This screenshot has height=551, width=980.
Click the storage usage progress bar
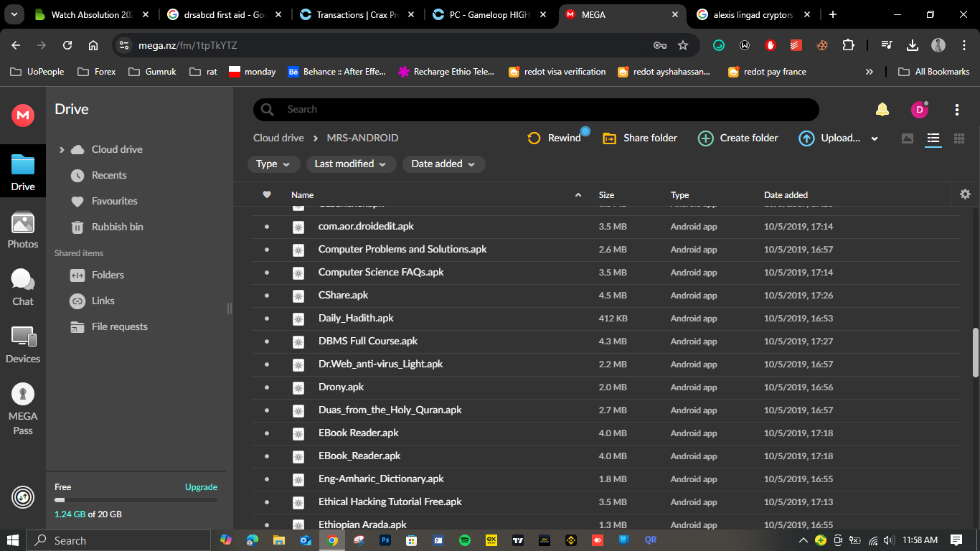[136, 500]
